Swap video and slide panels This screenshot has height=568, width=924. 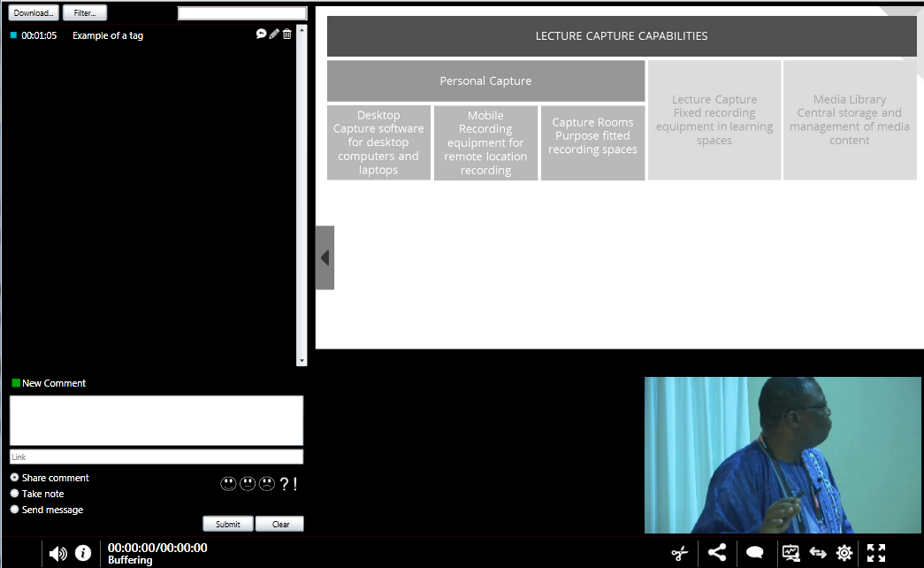818,553
